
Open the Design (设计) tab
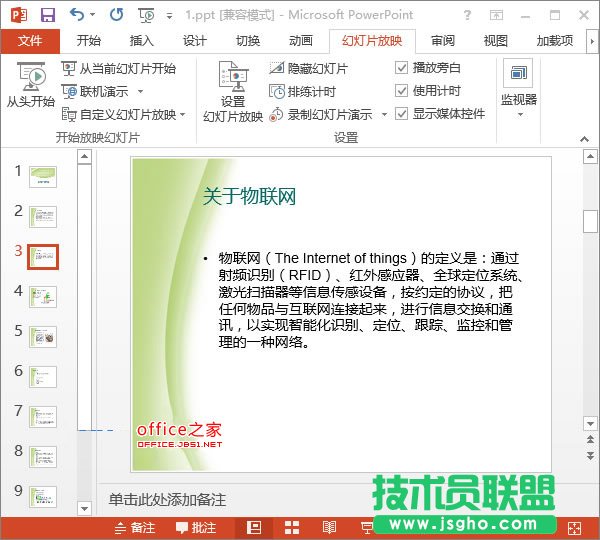[x=195, y=41]
